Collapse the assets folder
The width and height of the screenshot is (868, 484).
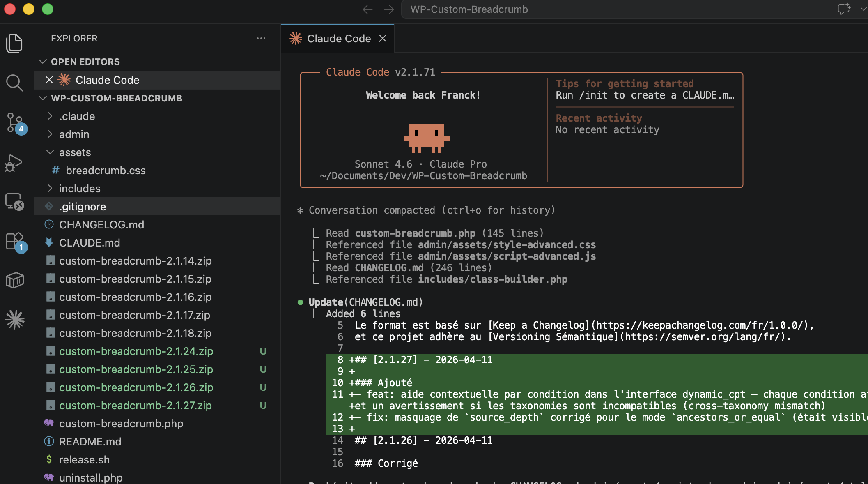(x=50, y=152)
